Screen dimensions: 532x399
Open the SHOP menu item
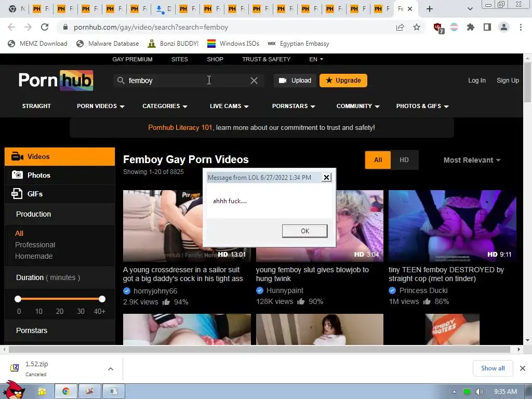215,59
